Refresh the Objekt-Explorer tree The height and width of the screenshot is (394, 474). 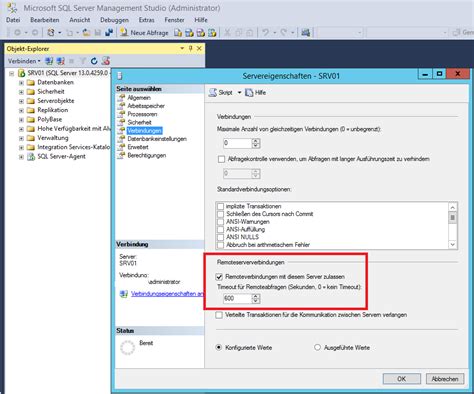pos(94,61)
